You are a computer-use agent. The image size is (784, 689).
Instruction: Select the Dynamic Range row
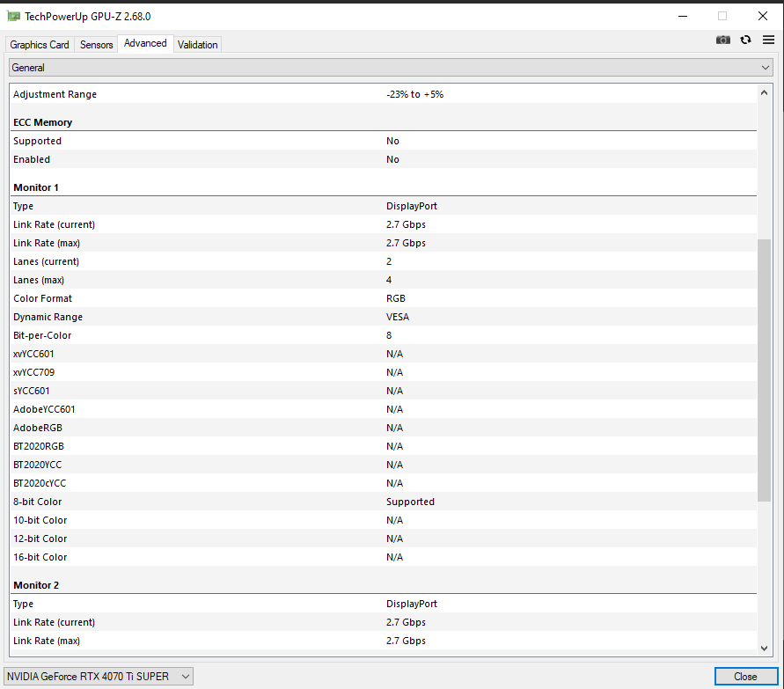coord(383,317)
